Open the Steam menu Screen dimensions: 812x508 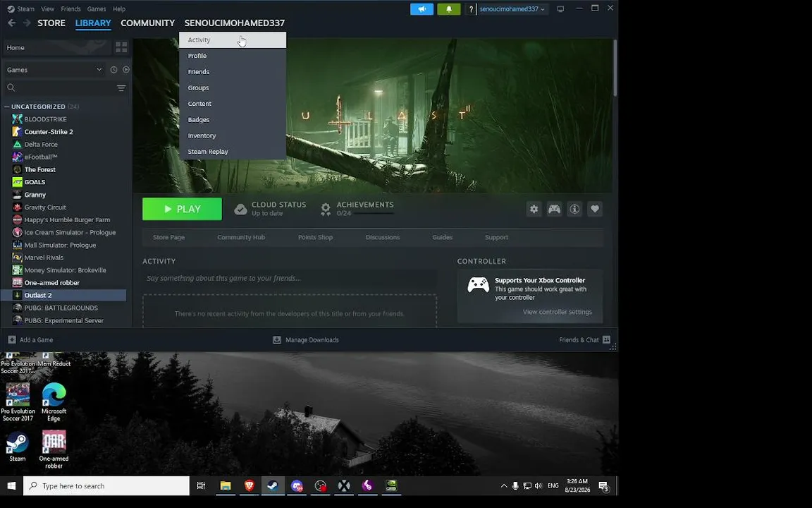[25, 8]
